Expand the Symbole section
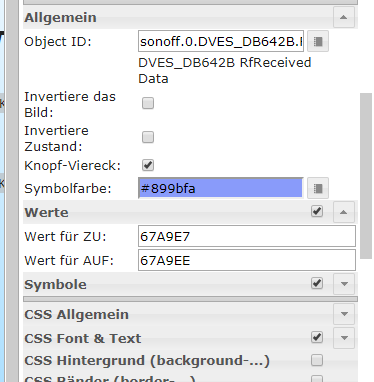The image size is (374, 382). coord(344,284)
